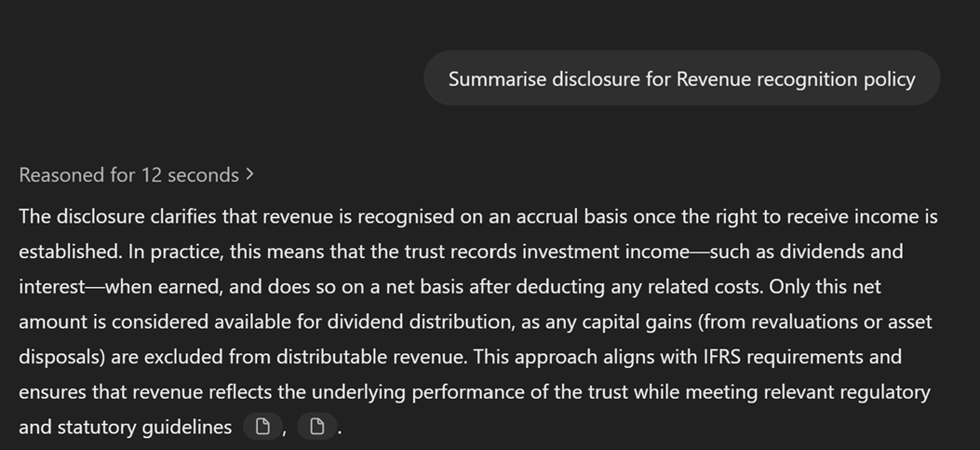The image size is (980, 450).
Task: Click the phrase 'net basis' in the third line
Action: pos(424,286)
